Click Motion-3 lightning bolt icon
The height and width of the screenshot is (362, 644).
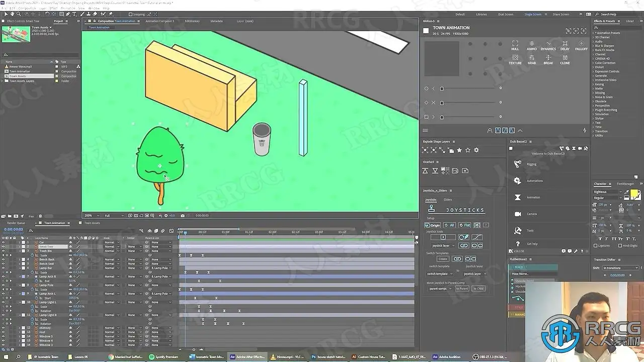pos(585,130)
